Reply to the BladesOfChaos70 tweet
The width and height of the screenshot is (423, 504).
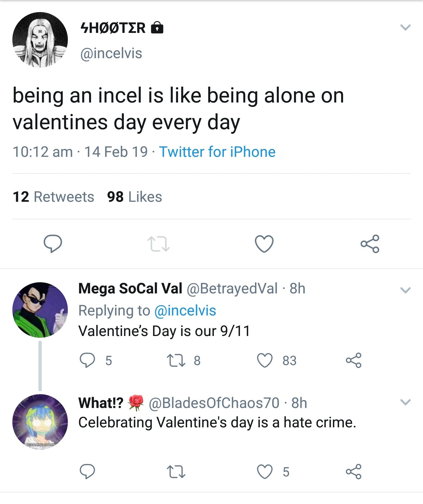[87, 471]
